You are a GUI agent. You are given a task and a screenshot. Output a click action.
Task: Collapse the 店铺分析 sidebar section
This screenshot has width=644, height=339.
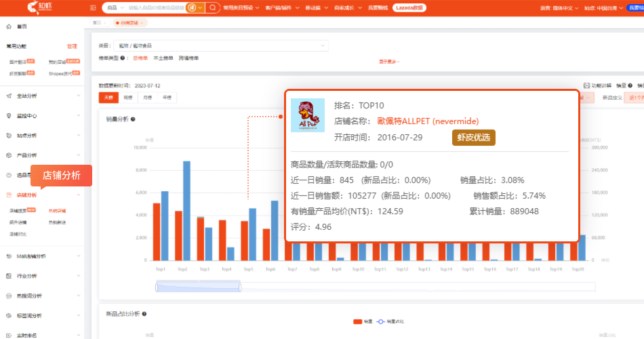(79, 195)
